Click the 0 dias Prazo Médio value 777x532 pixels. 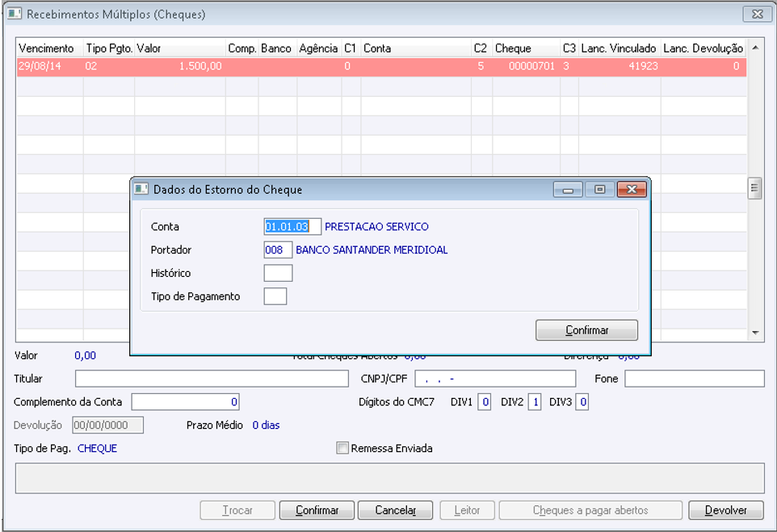pos(266,425)
